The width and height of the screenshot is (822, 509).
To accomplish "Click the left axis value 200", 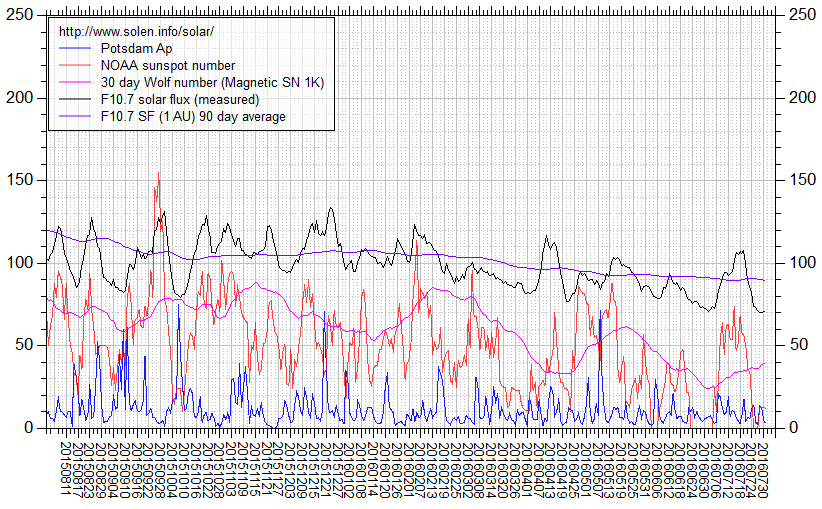I will 19,98.
